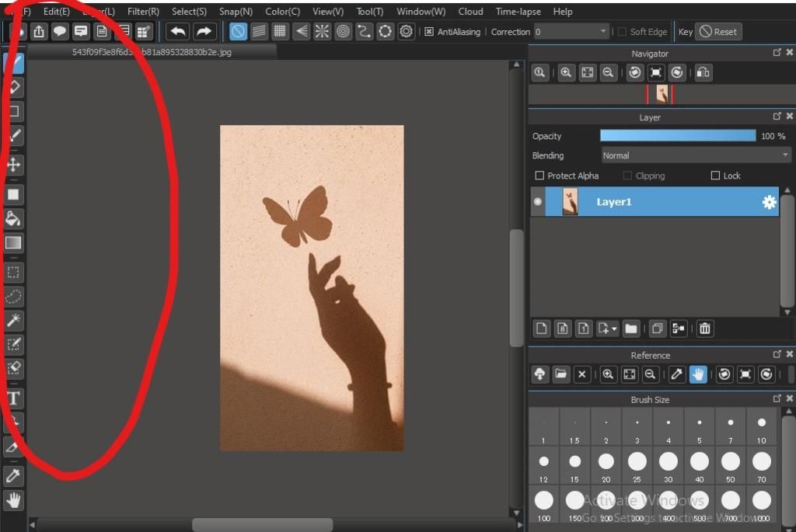This screenshot has height=532, width=796.
Task: Click the canvas vertical scrollbar
Action: click(x=516, y=288)
